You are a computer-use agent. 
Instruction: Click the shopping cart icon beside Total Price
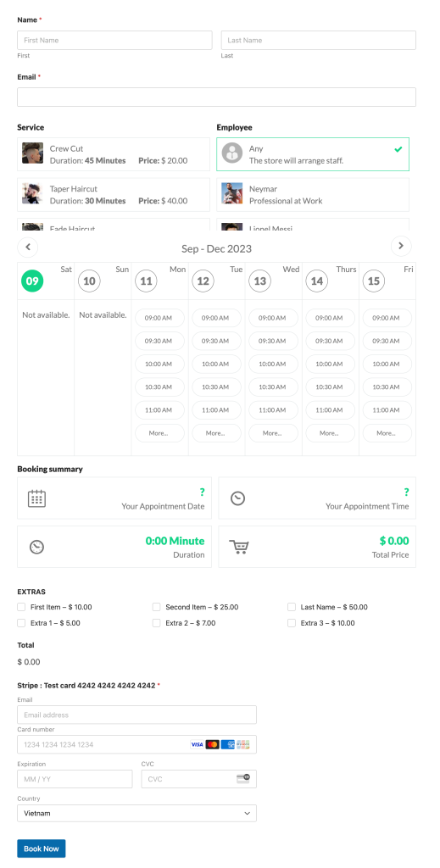(x=239, y=547)
